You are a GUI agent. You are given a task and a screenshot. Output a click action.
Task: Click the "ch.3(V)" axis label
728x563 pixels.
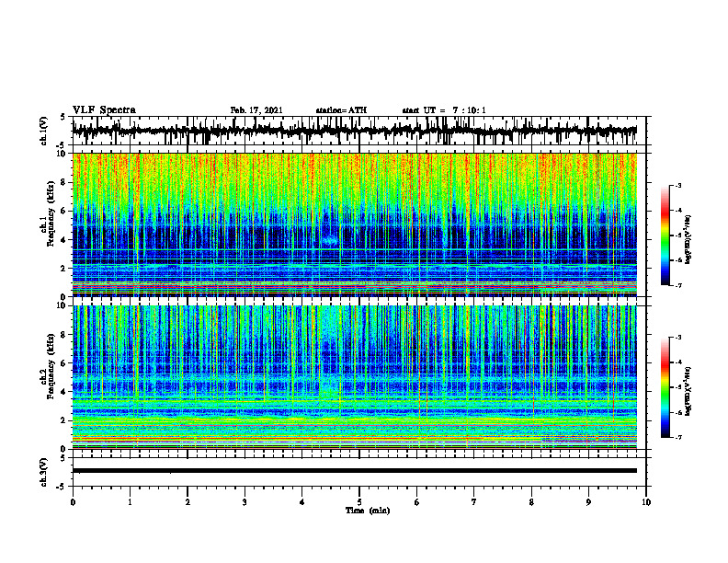(44, 473)
